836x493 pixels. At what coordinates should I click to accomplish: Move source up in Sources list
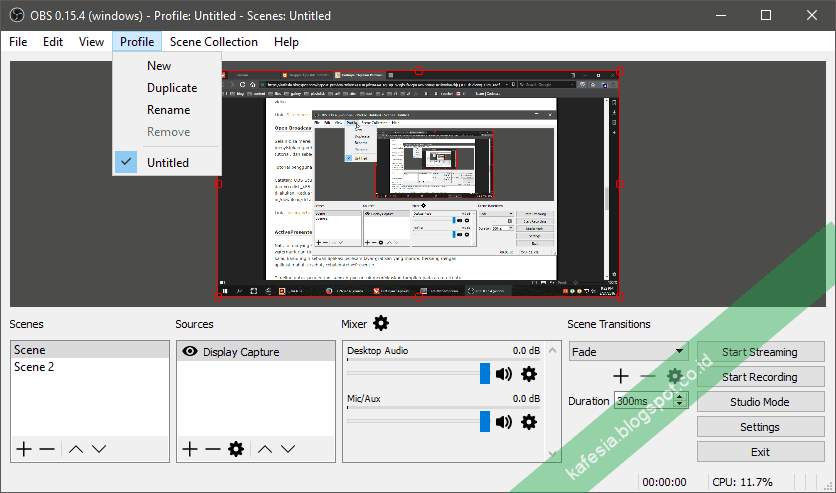coord(265,449)
